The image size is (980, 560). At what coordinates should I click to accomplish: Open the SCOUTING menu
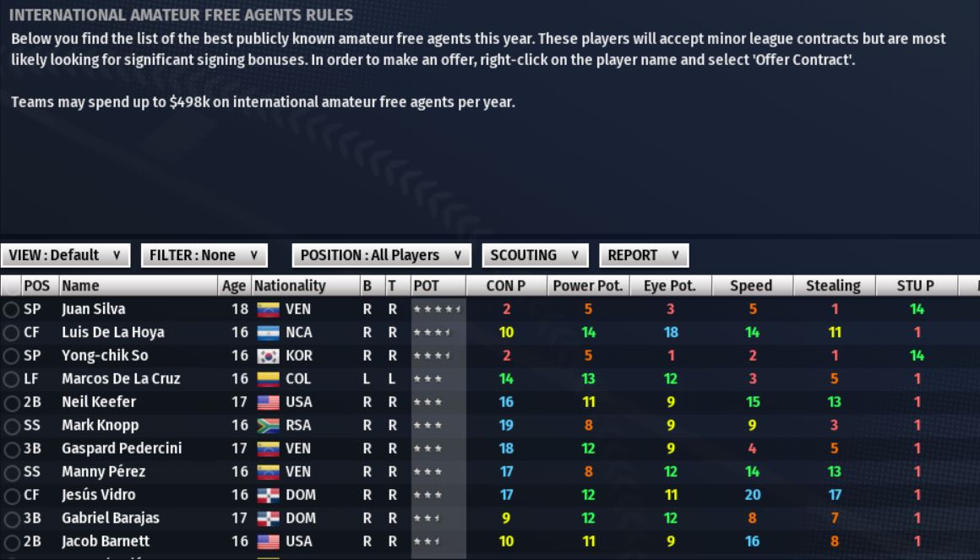tap(535, 255)
